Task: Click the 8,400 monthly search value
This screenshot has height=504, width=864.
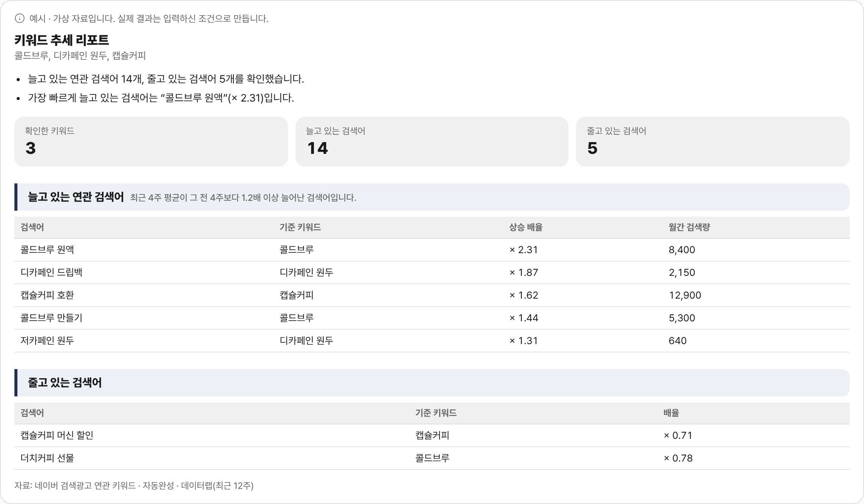Action: 682,250
